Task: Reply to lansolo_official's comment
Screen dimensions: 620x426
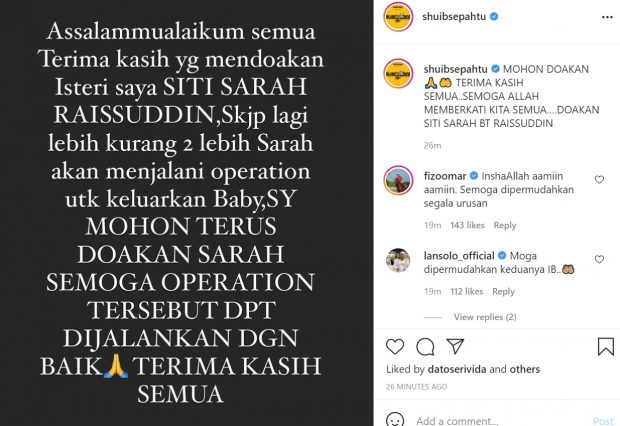Action: click(x=503, y=292)
